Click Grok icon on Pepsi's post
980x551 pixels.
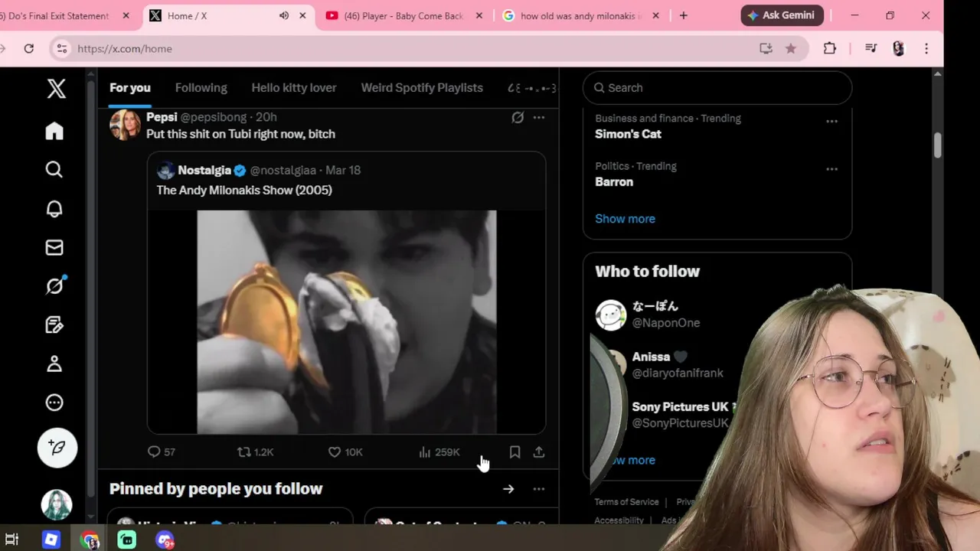point(518,117)
